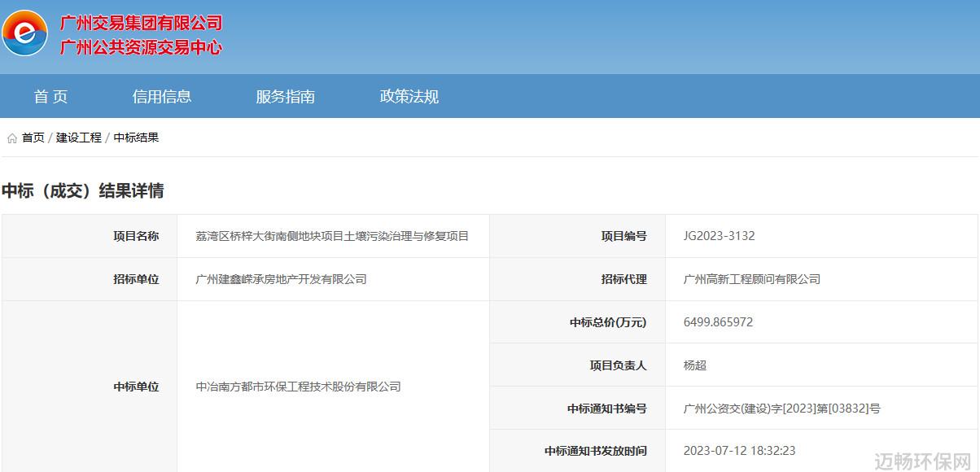Go to 建设工程 breadcrumb link

click(79, 138)
